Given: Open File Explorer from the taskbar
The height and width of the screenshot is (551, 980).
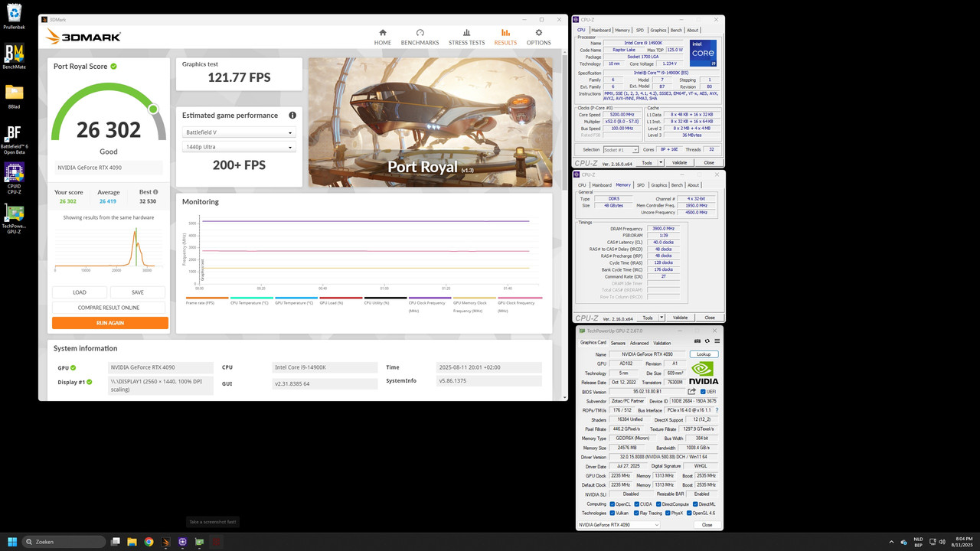Looking at the screenshot, I should [132, 542].
